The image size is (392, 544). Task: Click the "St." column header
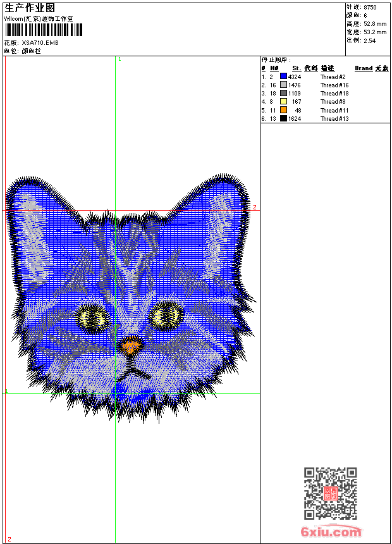pos(297,68)
